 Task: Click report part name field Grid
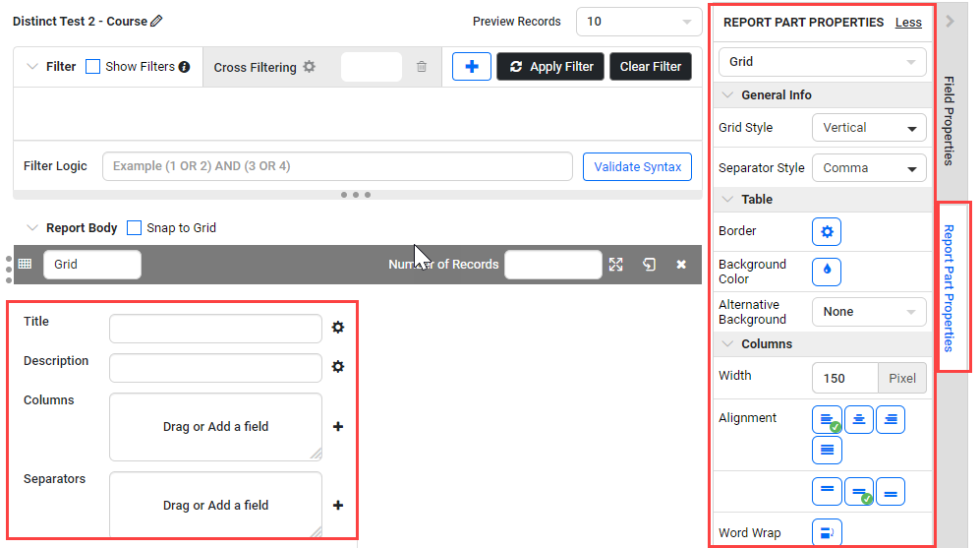91,264
